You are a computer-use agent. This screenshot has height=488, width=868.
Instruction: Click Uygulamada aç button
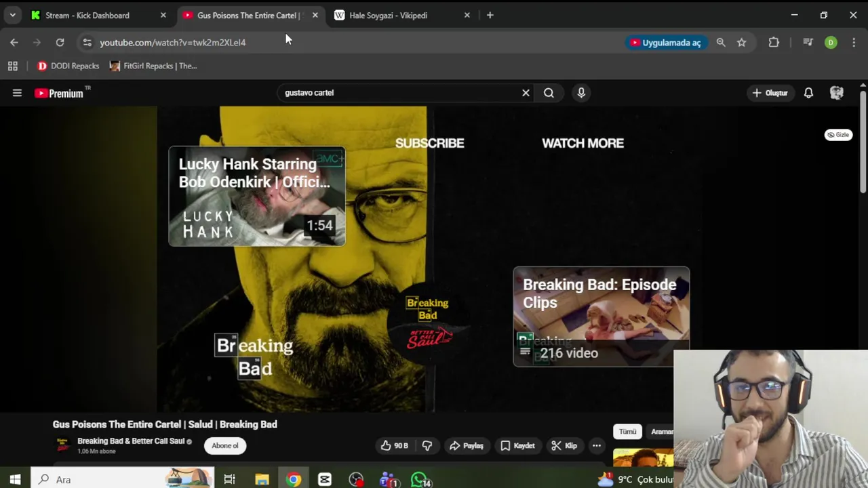coord(666,42)
